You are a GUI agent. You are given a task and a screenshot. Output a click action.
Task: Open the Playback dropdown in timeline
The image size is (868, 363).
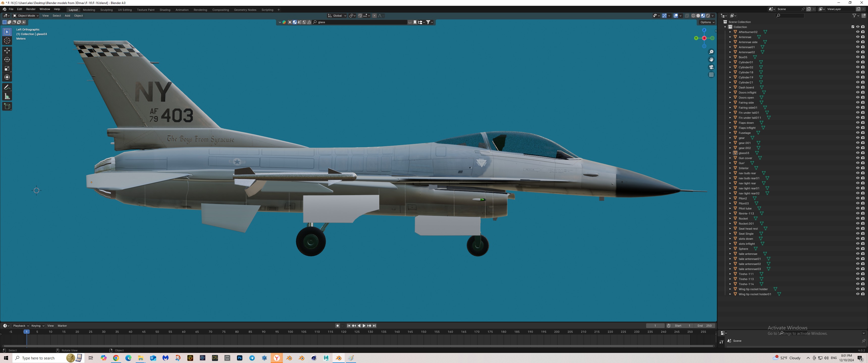pyautogui.click(x=20, y=326)
